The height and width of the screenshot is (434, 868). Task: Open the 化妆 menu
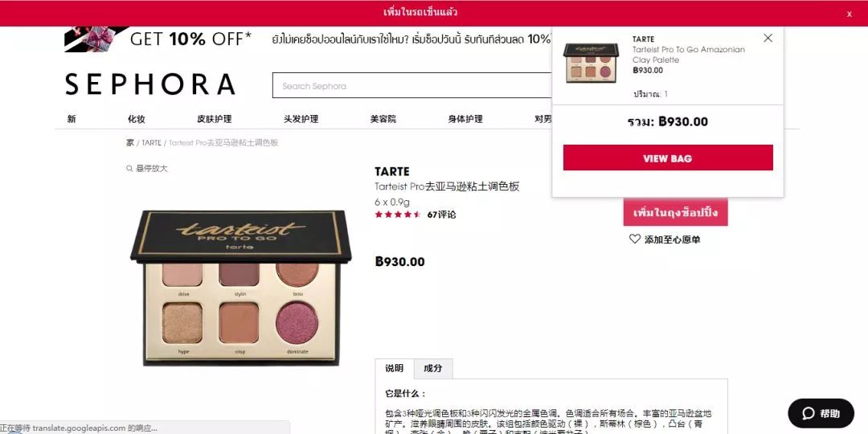[x=137, y=119]
